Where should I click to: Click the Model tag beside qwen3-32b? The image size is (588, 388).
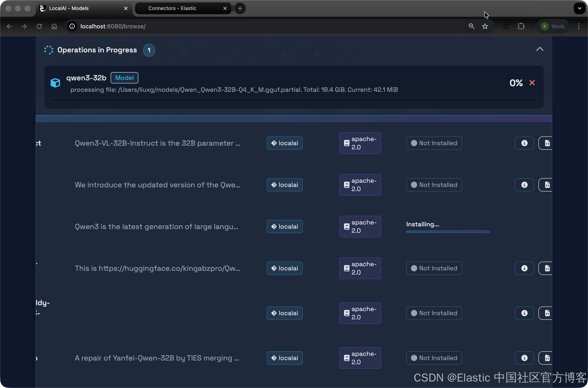[124, 78]
